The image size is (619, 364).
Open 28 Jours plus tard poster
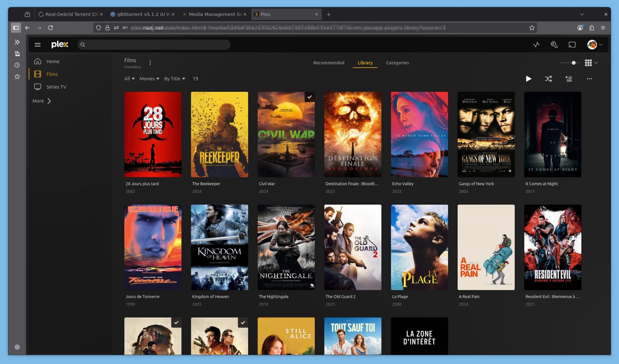(153, 134)
